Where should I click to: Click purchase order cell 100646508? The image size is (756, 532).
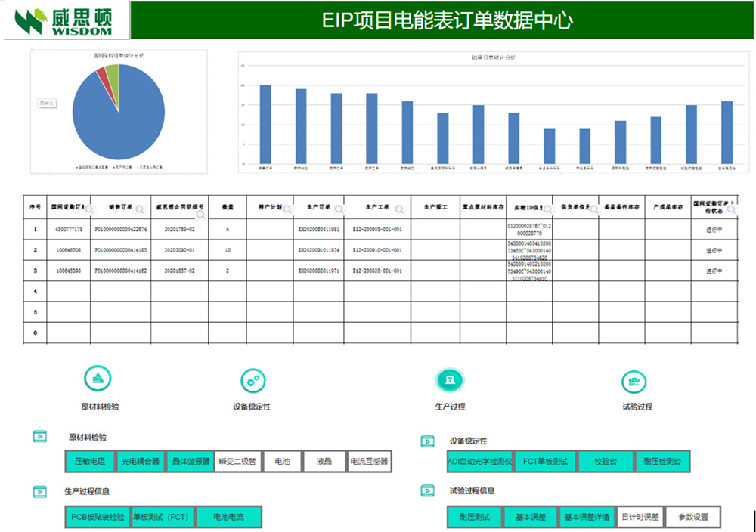pos(69,250)
